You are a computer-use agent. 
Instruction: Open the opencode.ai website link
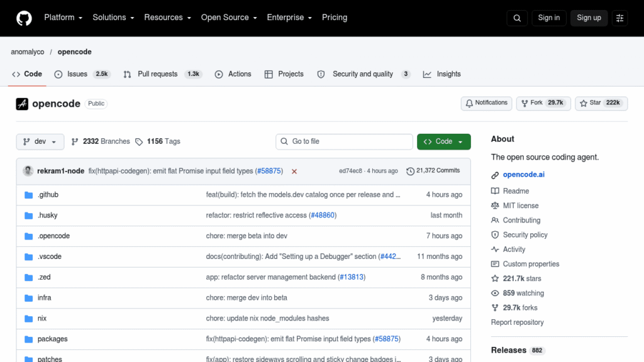524,175
